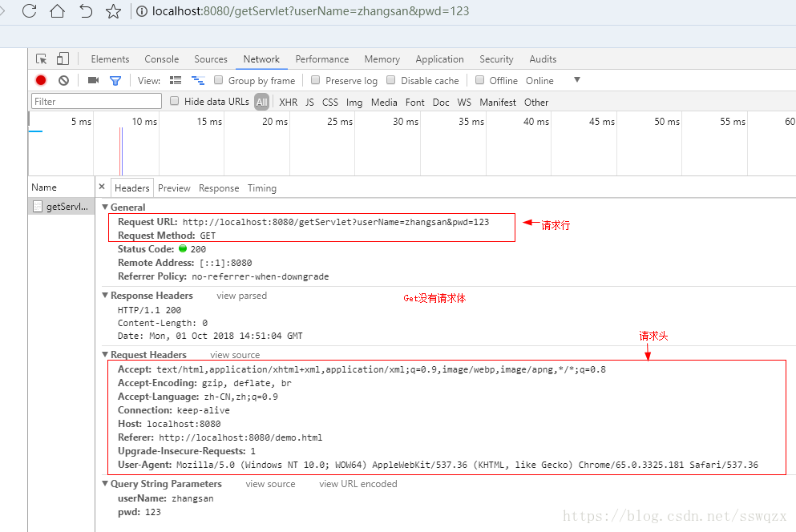Select the inspect element icon
Viewport: 796px width, 532px height.
coord(40,58)
